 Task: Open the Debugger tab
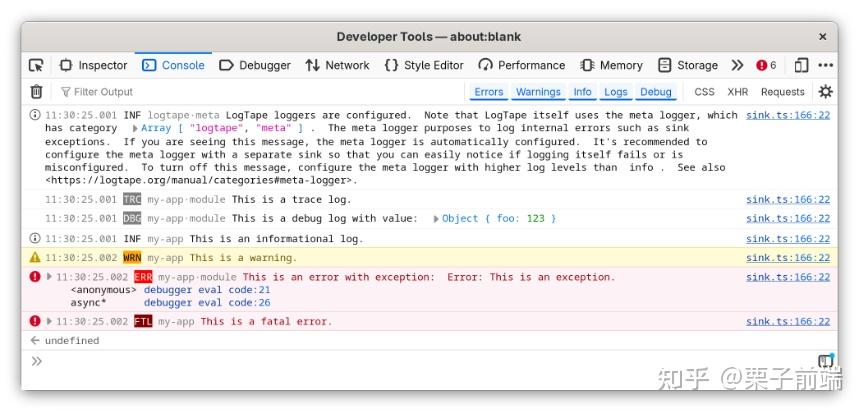coord(255,66)
